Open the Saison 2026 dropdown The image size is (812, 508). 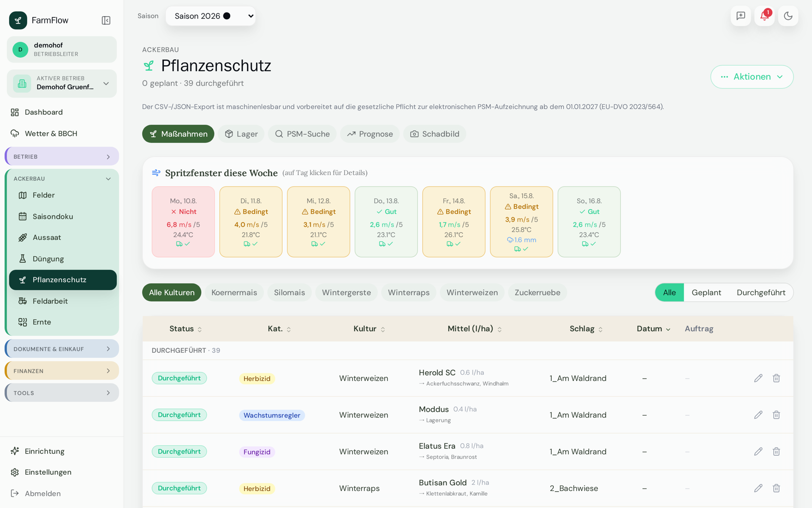211,16
